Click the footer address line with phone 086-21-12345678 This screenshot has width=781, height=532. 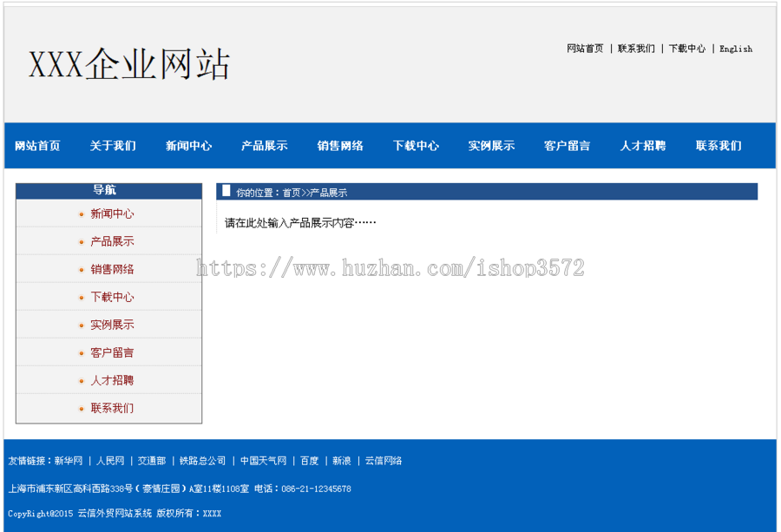(180, 489)
